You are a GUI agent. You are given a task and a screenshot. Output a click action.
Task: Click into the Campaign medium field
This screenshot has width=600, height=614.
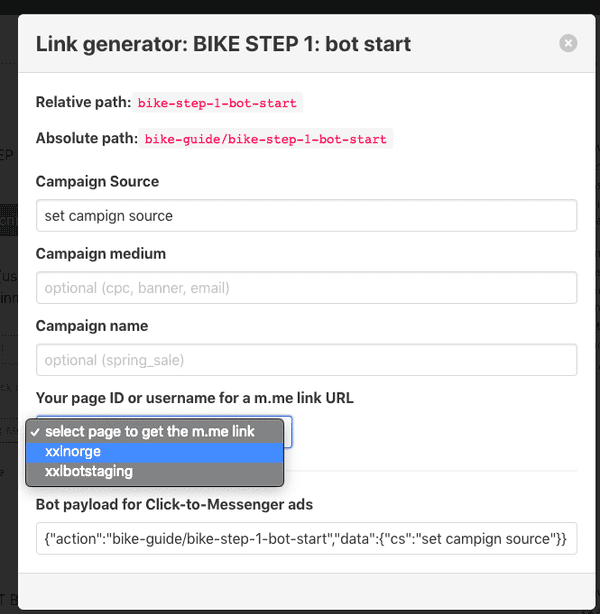point(306,288)
